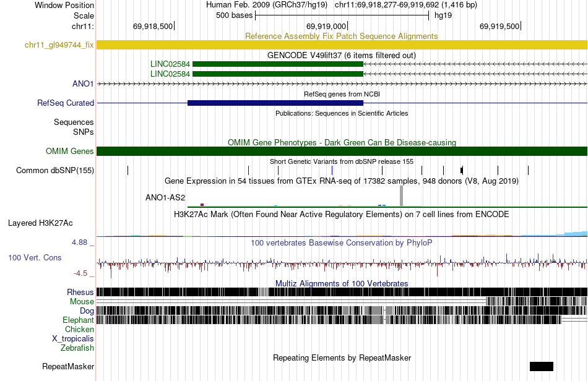
Task: Click the Sequences SNPs track label
Action: point(74,127)
